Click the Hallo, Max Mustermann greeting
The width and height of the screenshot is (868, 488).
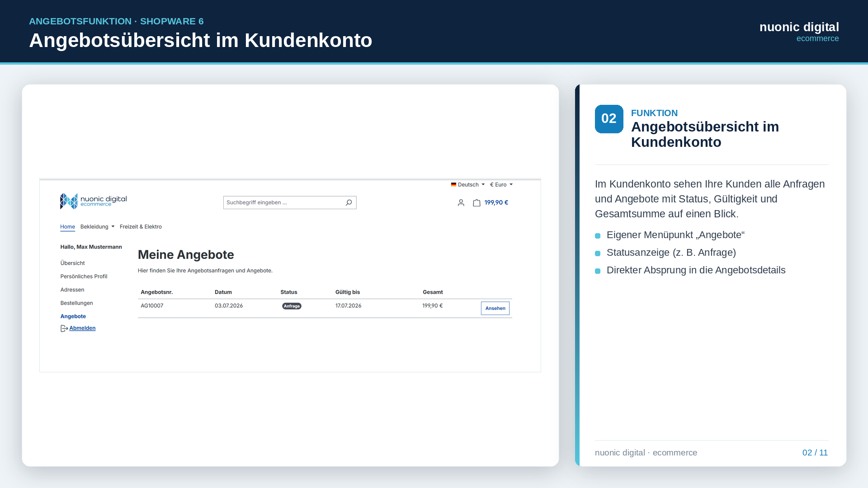[x=91, y=247]
